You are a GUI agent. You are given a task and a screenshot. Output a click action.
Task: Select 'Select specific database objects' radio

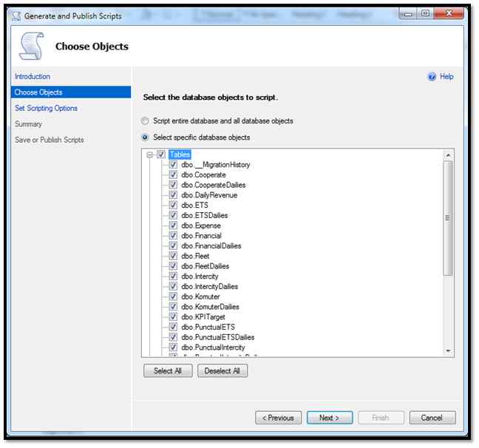coord(145,138)
